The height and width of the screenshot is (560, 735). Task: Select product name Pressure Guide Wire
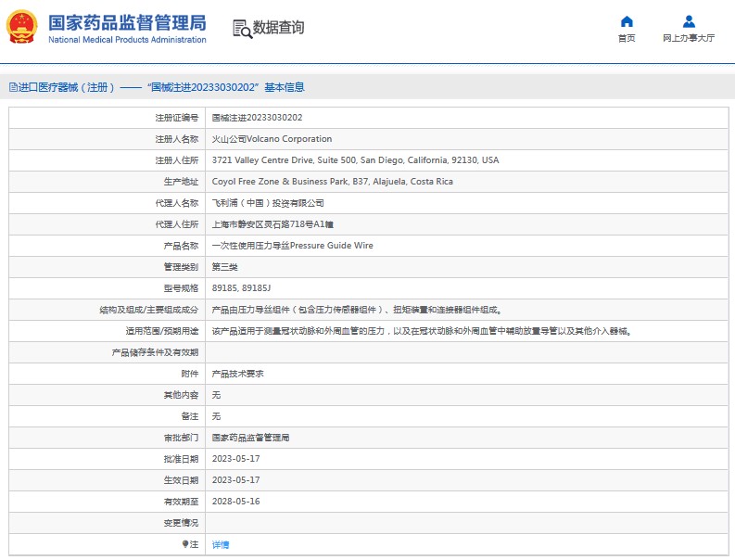293,246
